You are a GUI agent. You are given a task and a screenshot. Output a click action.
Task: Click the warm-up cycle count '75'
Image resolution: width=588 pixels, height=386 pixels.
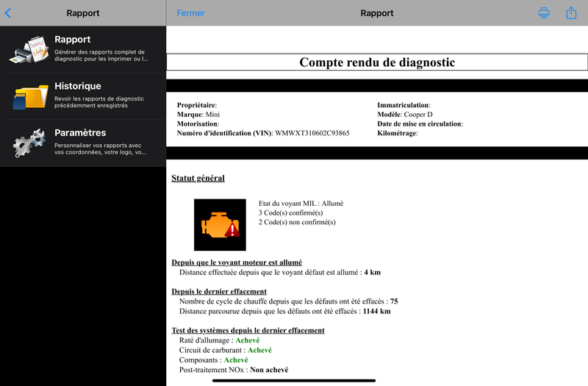pyautogui.click(x=394, y=301)
